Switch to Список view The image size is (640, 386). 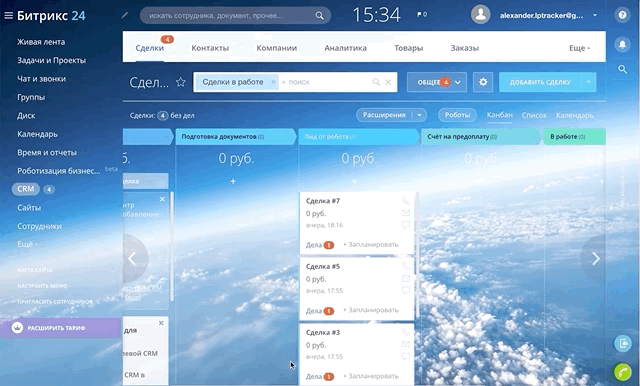(534, 115)
